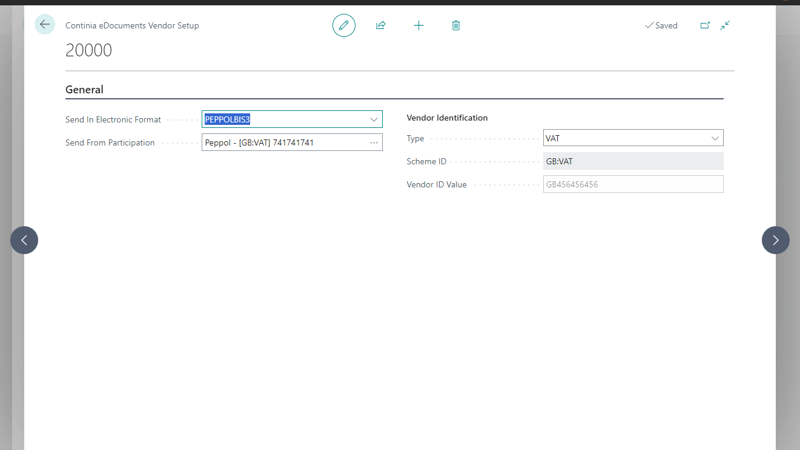Open Send From Participation lookup ellipsis
The image size is (800, 450).
(374, 143)
